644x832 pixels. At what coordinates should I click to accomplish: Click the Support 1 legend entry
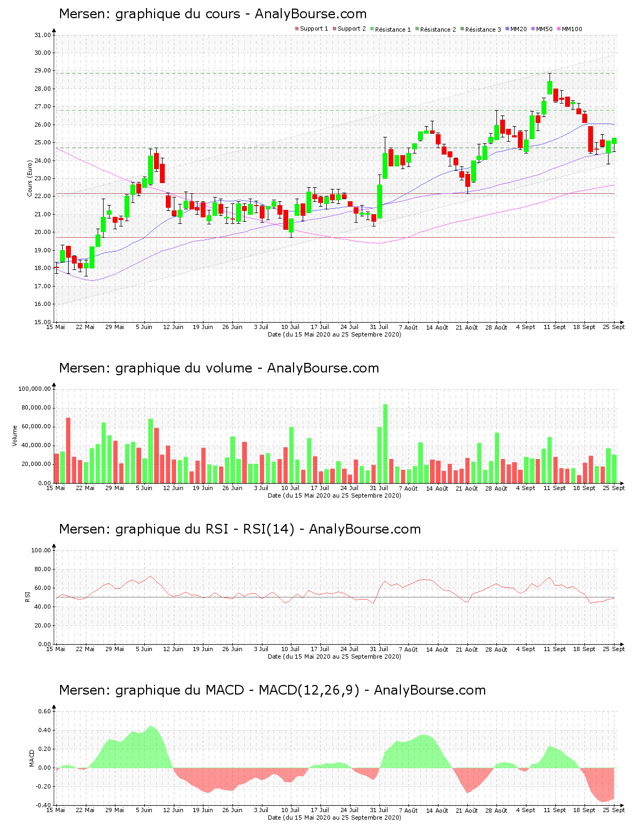pos(311,29)
